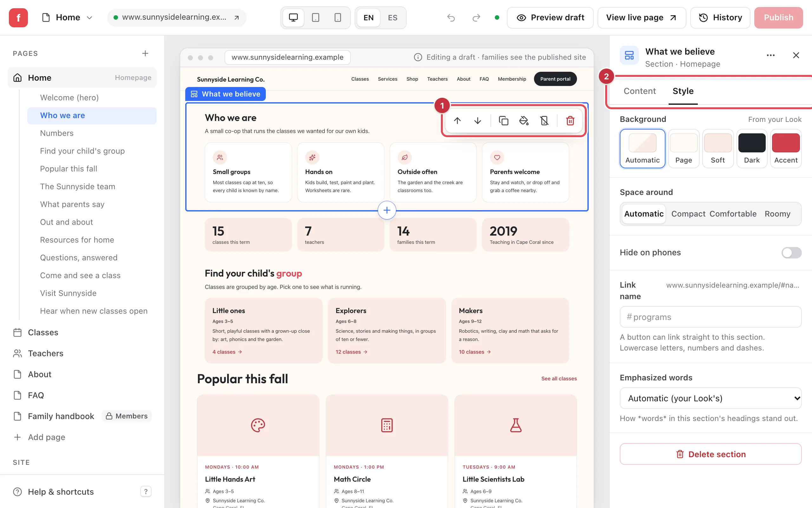Move section up with the arrow icon

point(457,121)
